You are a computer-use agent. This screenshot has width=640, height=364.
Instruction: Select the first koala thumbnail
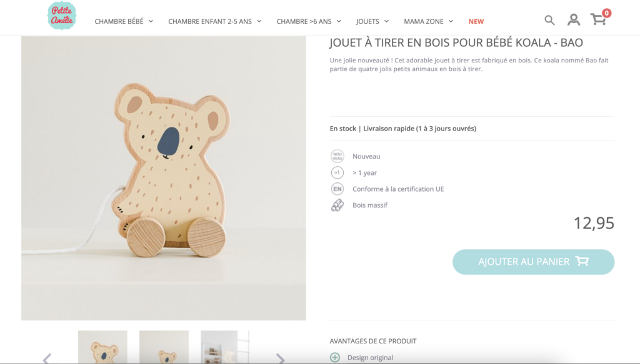point(102,348)
